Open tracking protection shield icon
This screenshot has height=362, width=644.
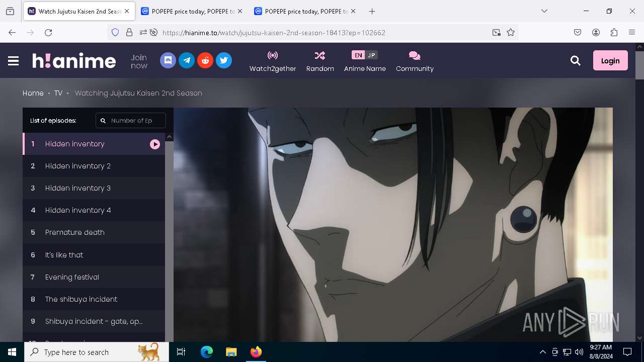tap(115, 32)
